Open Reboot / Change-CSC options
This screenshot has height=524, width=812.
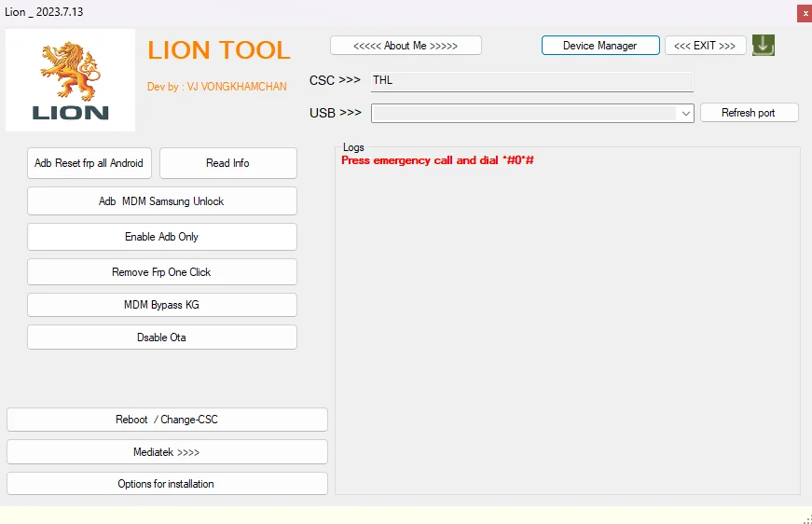(x=167, y=420)
